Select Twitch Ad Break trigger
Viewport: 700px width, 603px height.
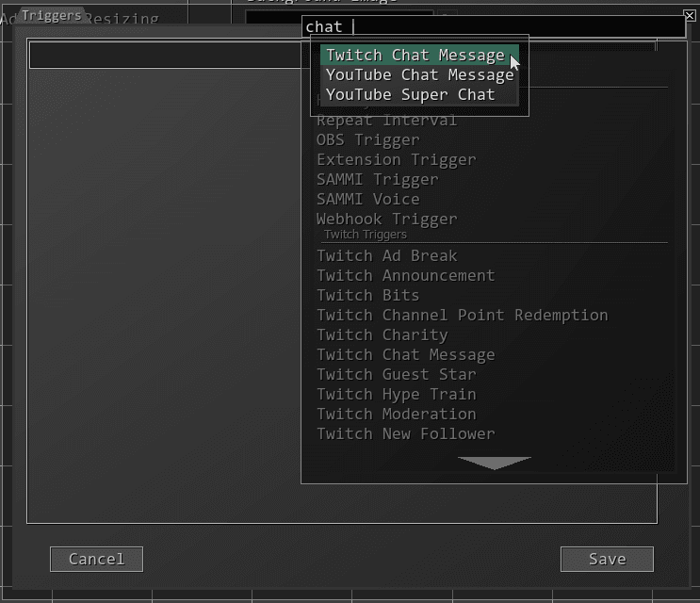[387, 255]
